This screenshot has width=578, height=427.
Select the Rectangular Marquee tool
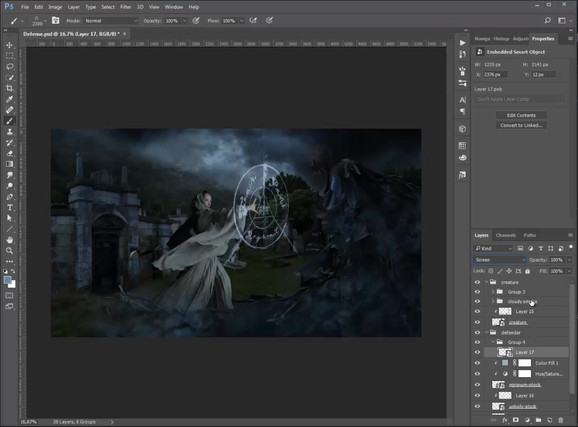(10, 56)
